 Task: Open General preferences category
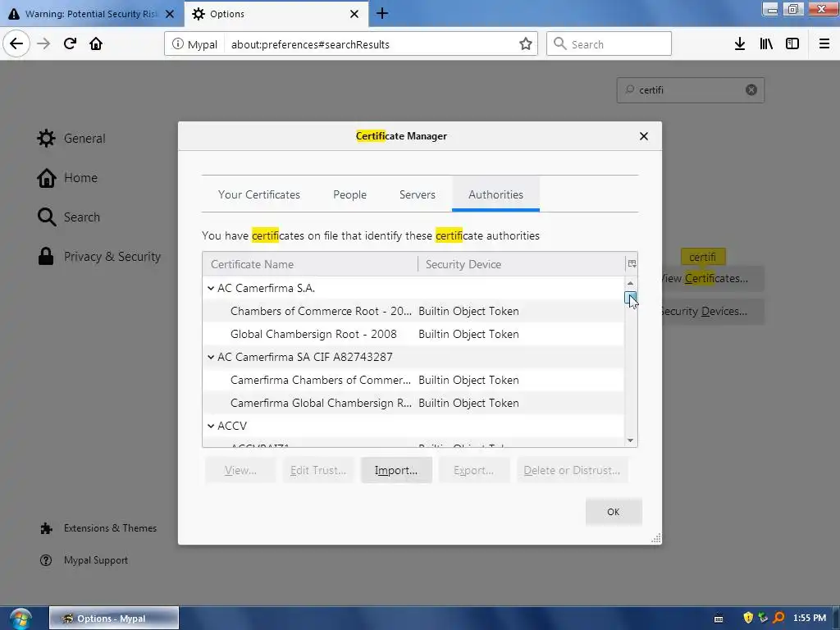click(71, 138)
